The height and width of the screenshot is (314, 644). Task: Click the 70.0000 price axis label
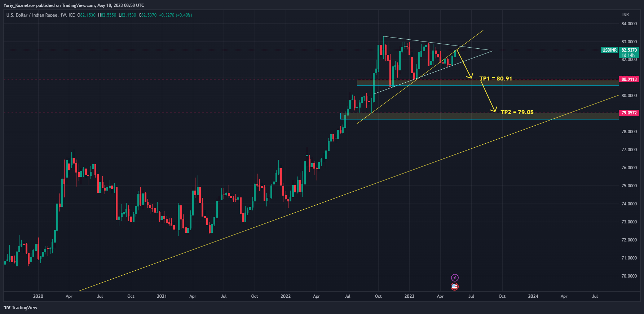[629, 276]
